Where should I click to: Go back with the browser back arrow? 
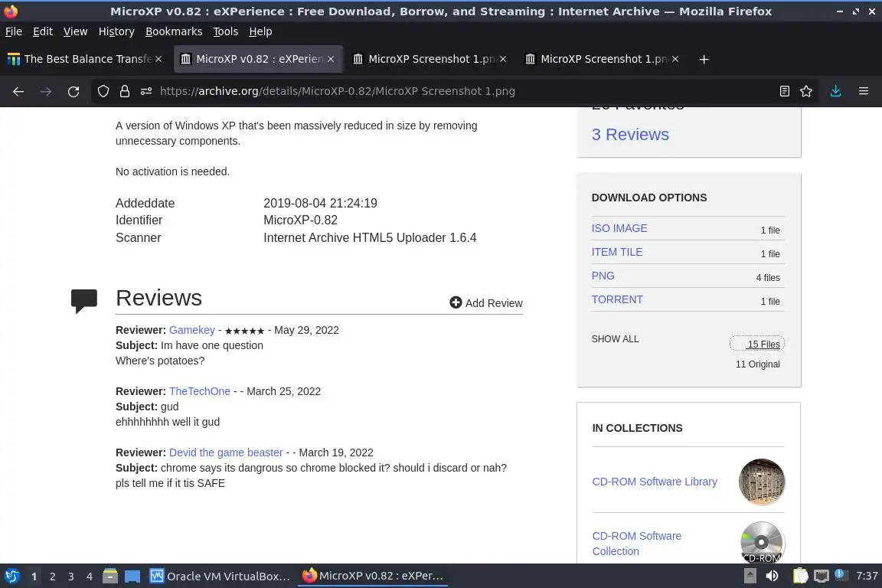18,91
